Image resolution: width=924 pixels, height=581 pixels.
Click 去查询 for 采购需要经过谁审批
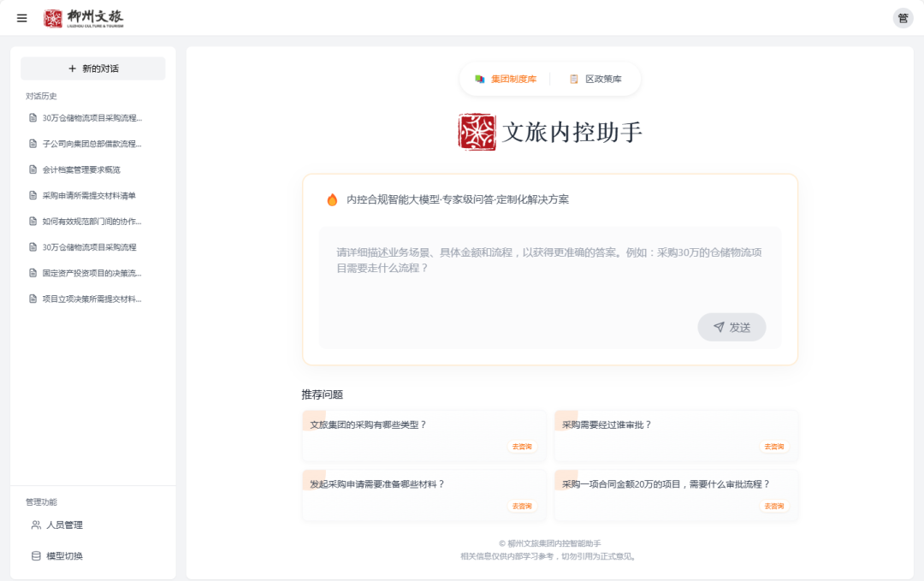(773, 447)
